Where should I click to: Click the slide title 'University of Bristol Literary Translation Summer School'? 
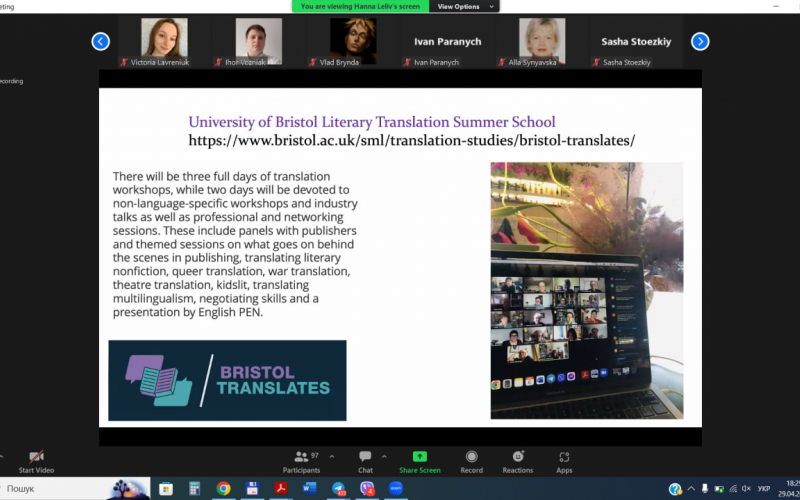tap(372, 122)
